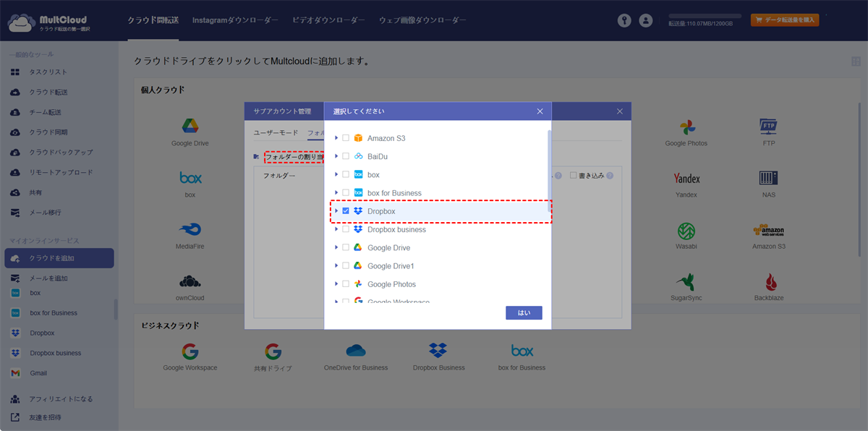Screen dimensions: 868x431
Task: Open the クラウド間転送 tab
Action: click(x=153, y=20)
